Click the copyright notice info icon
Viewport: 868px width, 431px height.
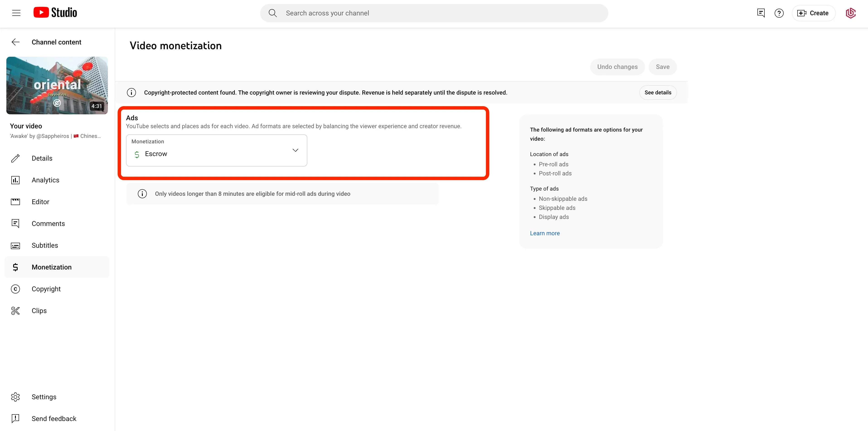[131, 92]
